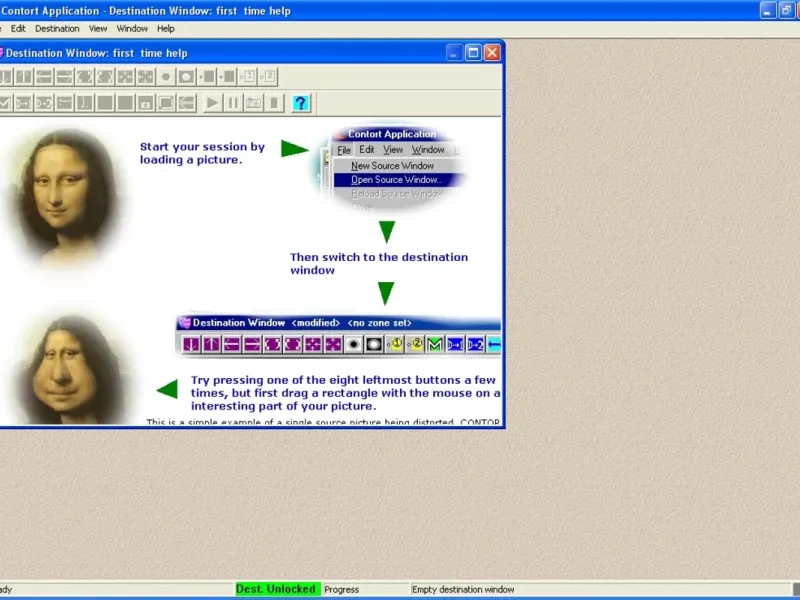Click 'Open Source Window..' in the help illustration
The height and width of the screenshot is (600, 800).
pyautogui.click(x=396, y=180)
